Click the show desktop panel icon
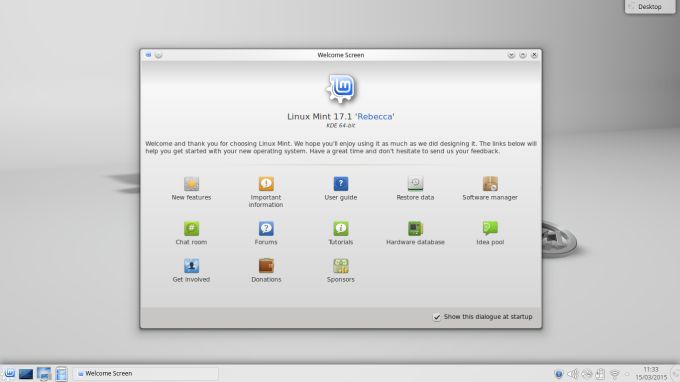Image resolution: width=680 pixels, height=382 pixels. pos(26,374)
